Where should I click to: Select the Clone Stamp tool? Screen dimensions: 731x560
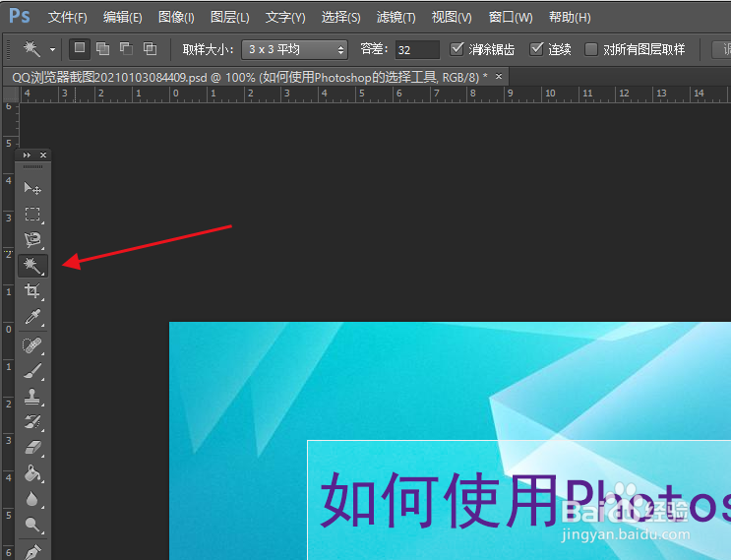[32, 397]
